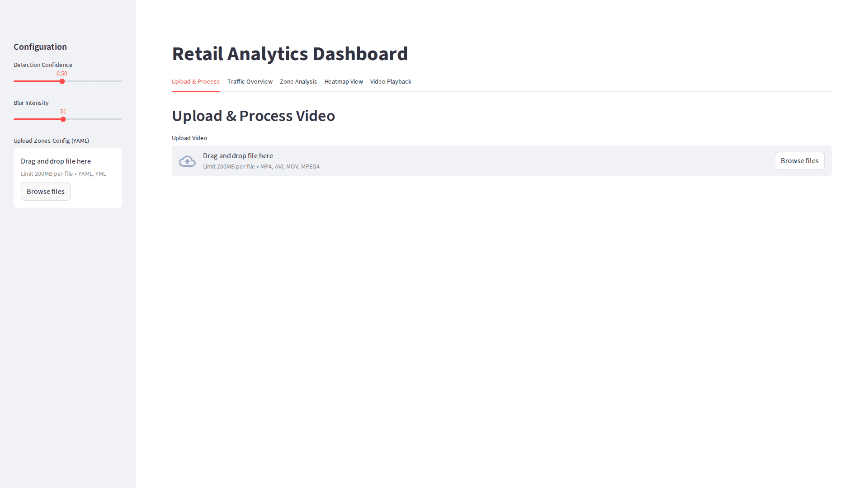Click the cloud upload icon in video uploader
The image size is (868, 488).
tap(187, 160)
